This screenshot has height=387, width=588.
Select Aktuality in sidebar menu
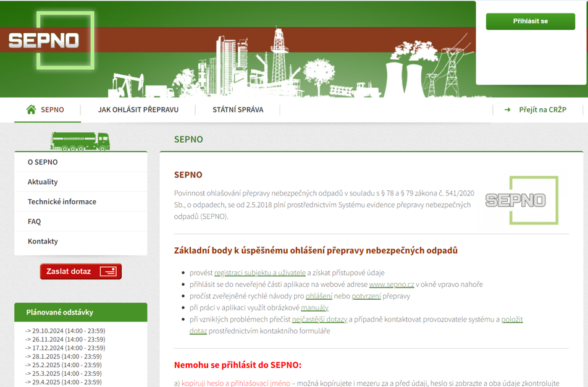click(81, 182)
